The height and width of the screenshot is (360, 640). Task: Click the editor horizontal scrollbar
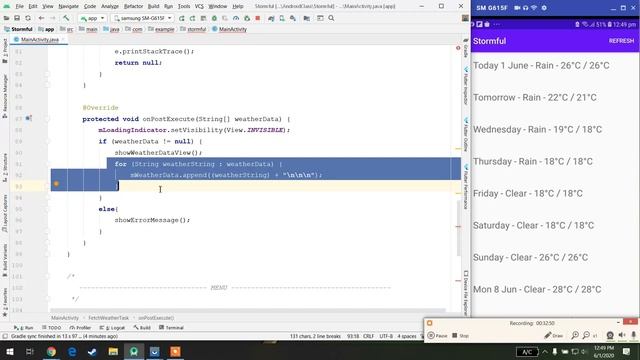click(x=248, y=311)
